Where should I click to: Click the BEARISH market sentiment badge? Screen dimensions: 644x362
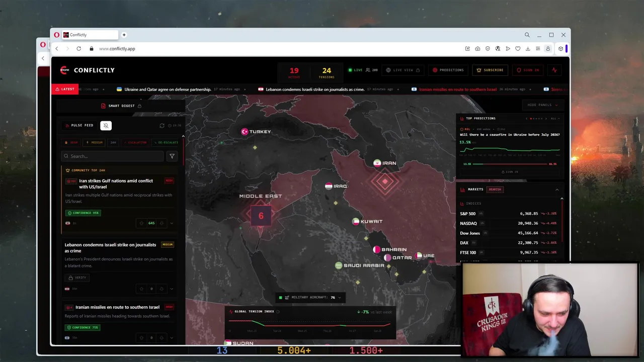[x=495, y=190]
